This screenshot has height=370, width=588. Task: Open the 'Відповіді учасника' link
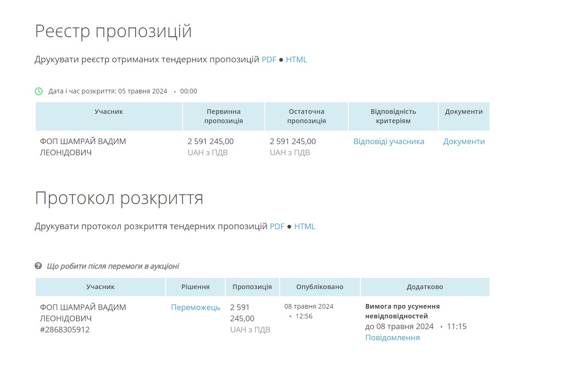(389, 141)
